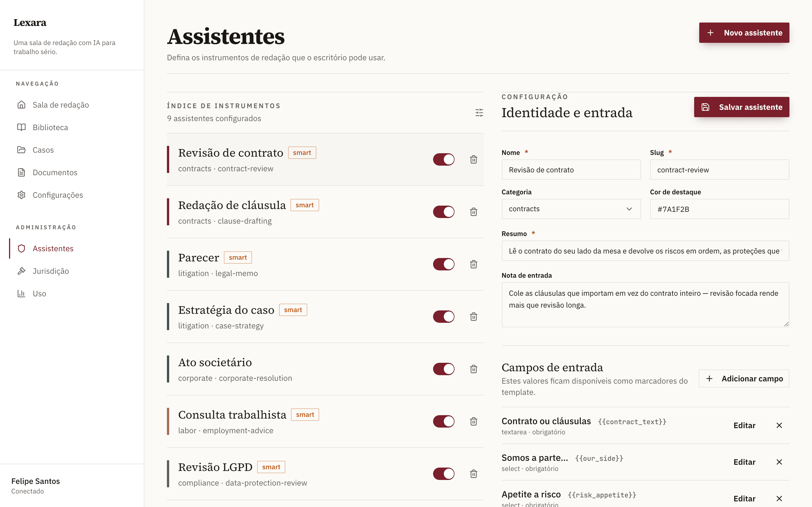Delete the Ato societário assistant
The image size is (812, 507).
[473, 369]
